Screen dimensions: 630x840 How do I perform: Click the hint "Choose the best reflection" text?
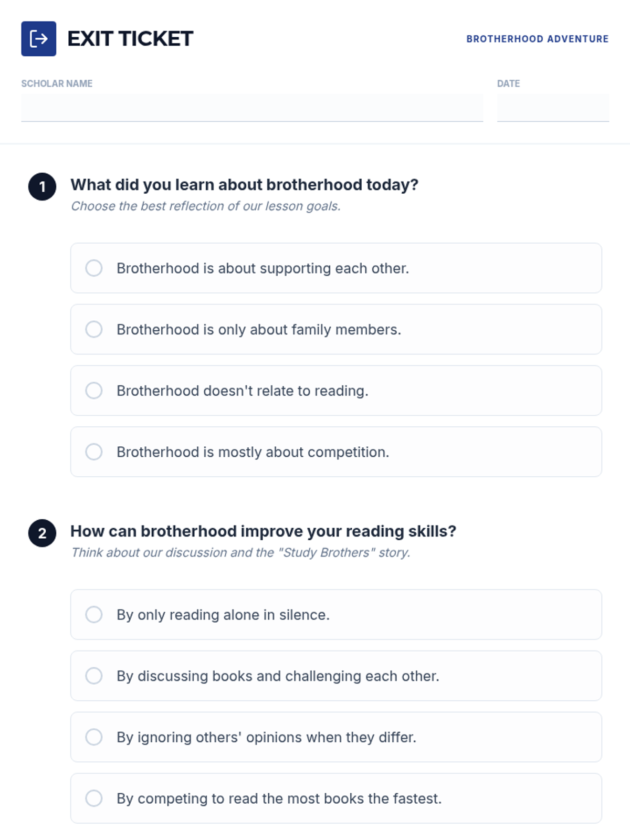click(206, 206)
